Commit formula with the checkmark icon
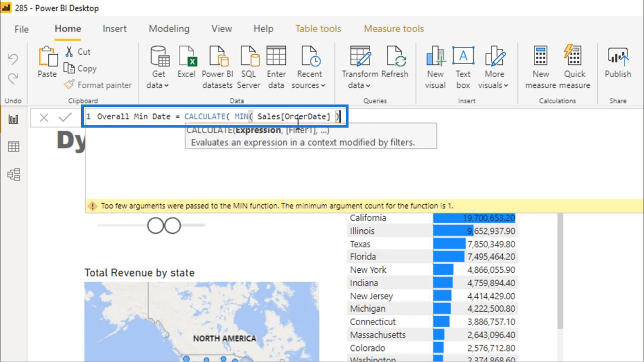 tap(65, 117)
